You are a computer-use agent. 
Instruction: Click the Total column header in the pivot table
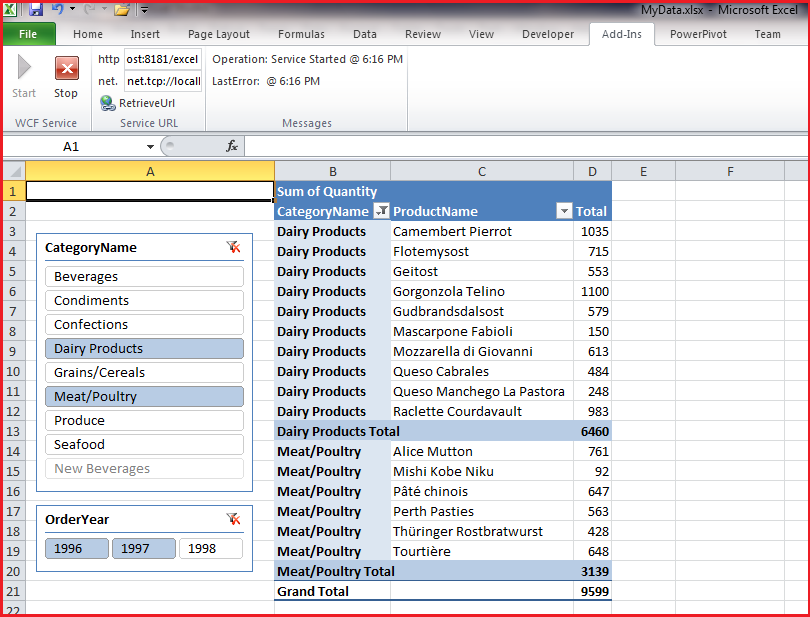[593, 211]
